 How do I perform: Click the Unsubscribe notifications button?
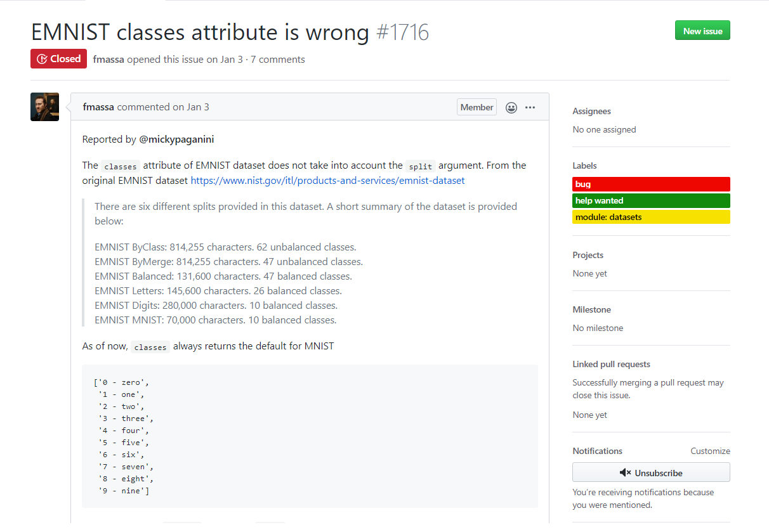pyautogui.click(x=651, y=473)
